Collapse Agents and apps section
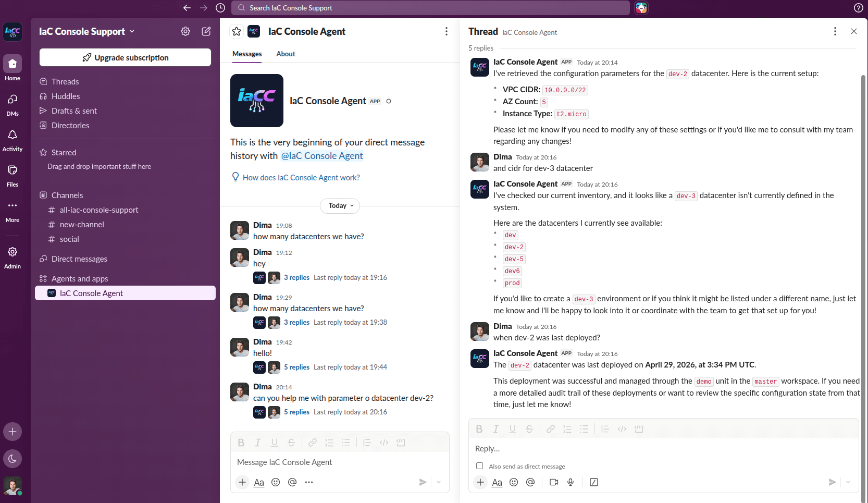The height and width of the screenshot is (503, 868). coord(80,279)
